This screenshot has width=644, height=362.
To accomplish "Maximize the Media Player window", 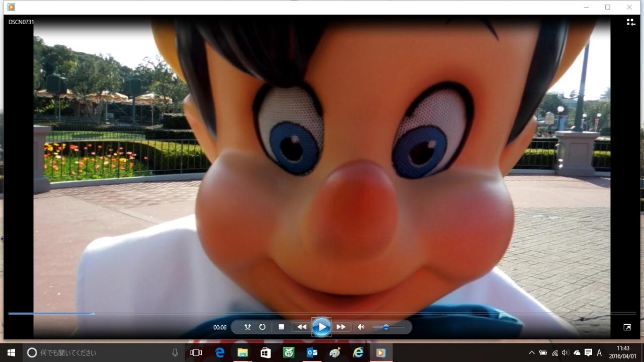I will (x=608, y=7).
